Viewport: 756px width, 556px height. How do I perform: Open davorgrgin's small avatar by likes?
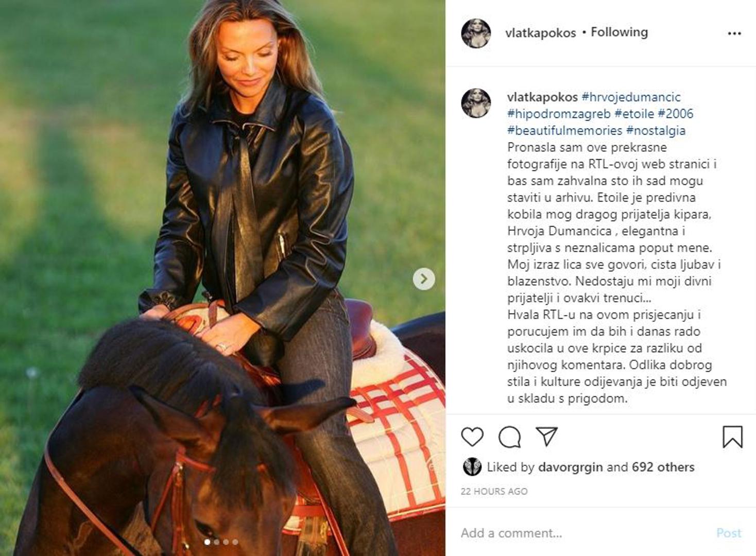472,467
